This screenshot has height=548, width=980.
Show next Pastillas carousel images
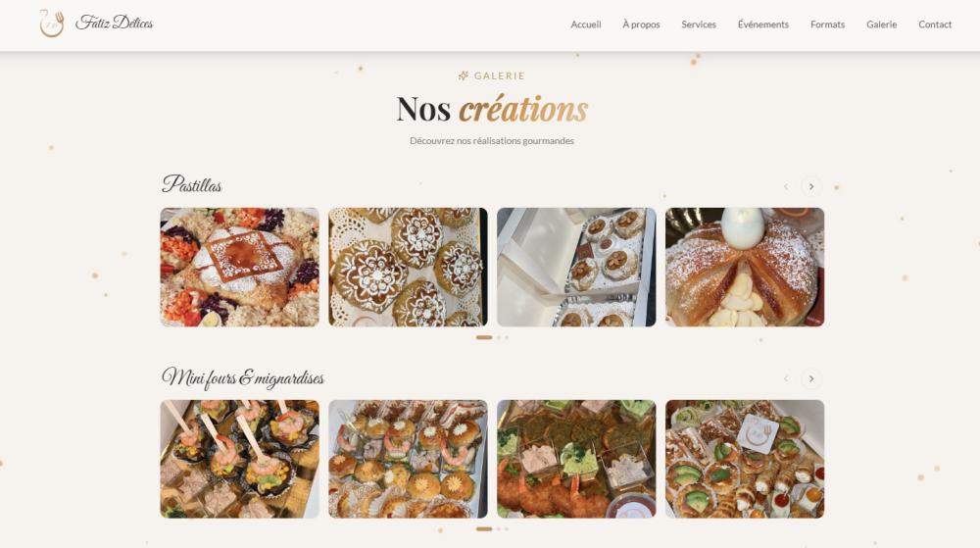(811, 187)
